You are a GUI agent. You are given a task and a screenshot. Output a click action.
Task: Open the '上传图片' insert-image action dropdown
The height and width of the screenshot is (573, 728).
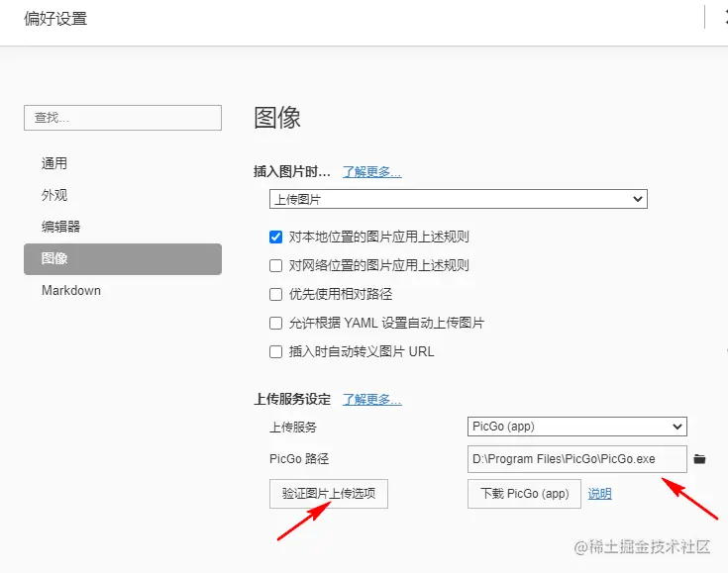[x=459, y=199]
